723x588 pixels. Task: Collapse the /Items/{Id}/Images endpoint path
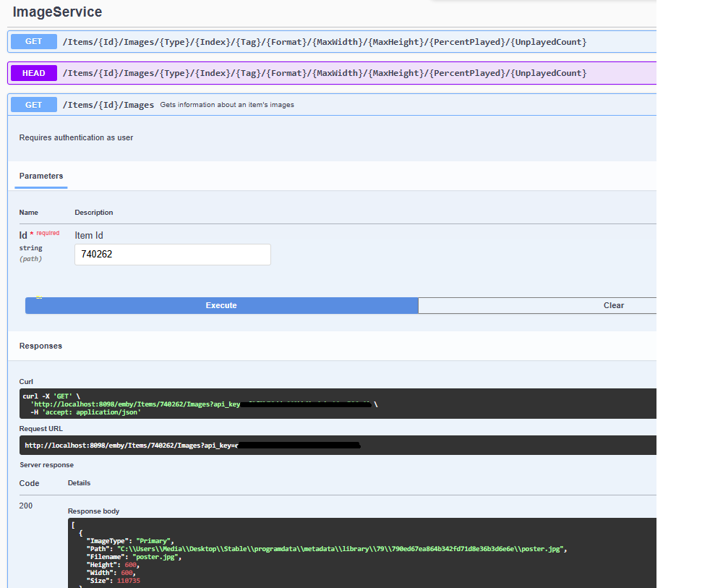click(x=108, y=105)
